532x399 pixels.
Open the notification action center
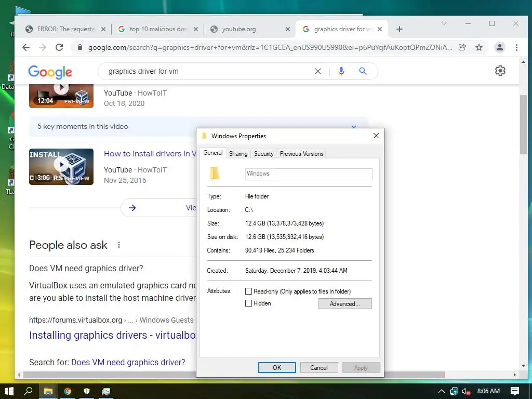click(515, 391)
